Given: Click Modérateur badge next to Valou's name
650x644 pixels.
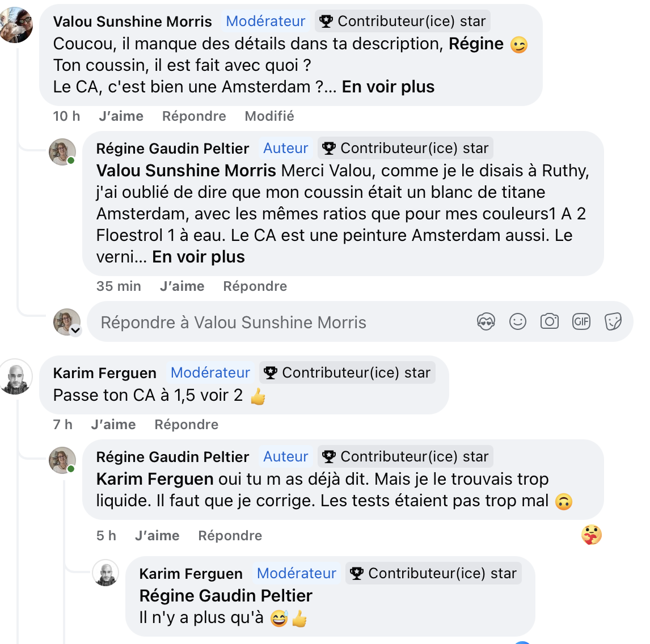Looking at the screenshot, I should [265, 22].
